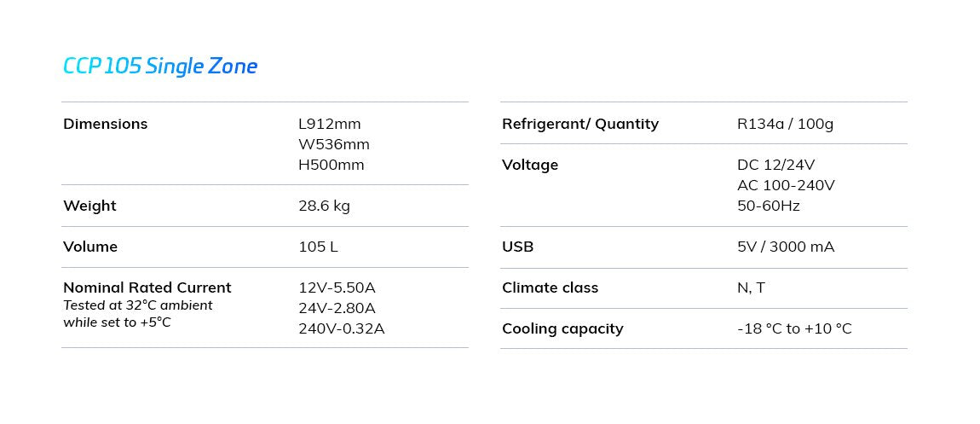Select the R134a / 100g value
This screenshot has height=424, width=980.
coord(785,124)
